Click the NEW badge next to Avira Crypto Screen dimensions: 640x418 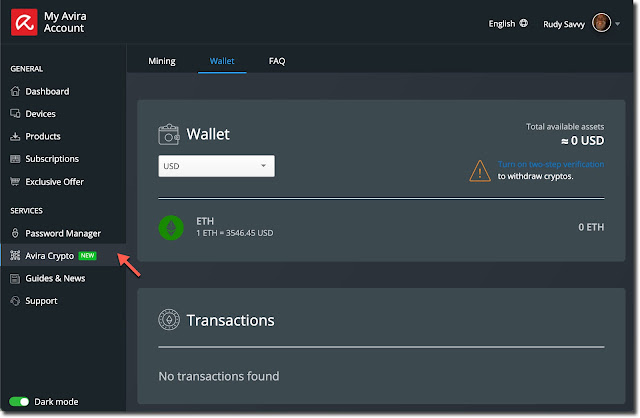87,256
